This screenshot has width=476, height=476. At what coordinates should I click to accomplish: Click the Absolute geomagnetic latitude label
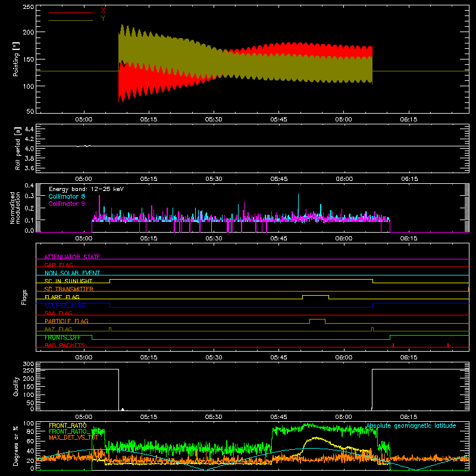[x=411, y=425]
